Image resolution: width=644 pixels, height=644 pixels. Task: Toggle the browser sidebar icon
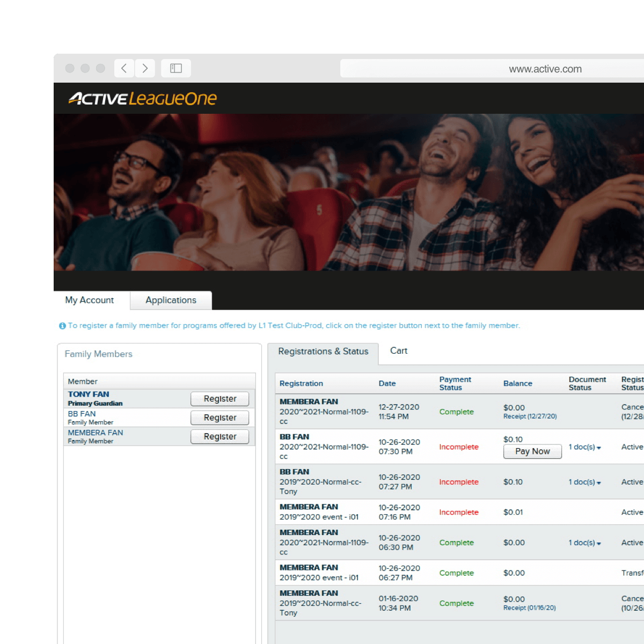pyautogui.click(x=176, y=68)
